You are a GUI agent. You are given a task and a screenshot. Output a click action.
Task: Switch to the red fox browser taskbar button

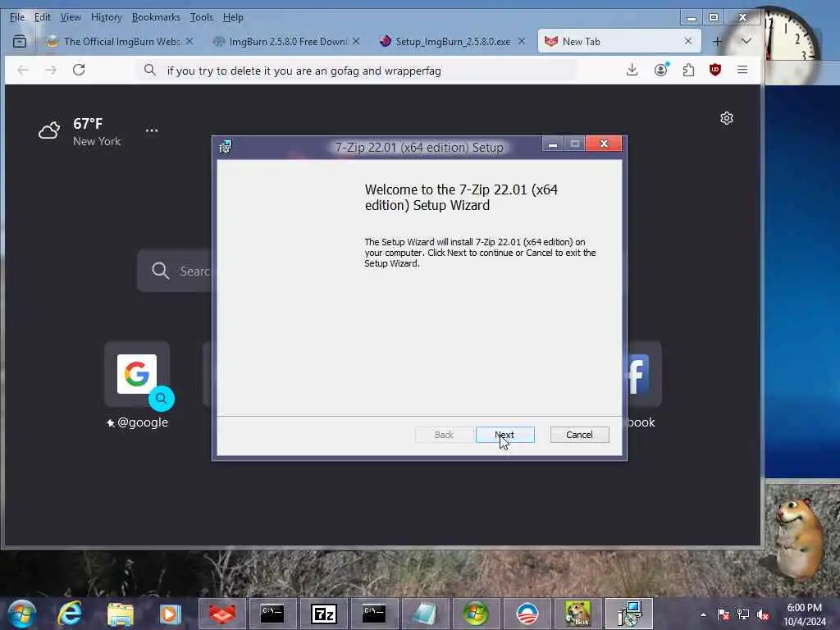(x=222, y=614)
